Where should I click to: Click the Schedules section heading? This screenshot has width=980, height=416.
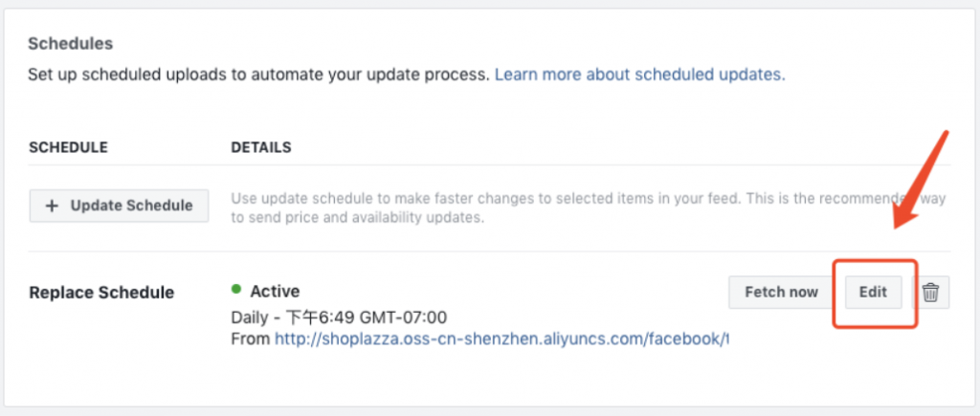71,44
